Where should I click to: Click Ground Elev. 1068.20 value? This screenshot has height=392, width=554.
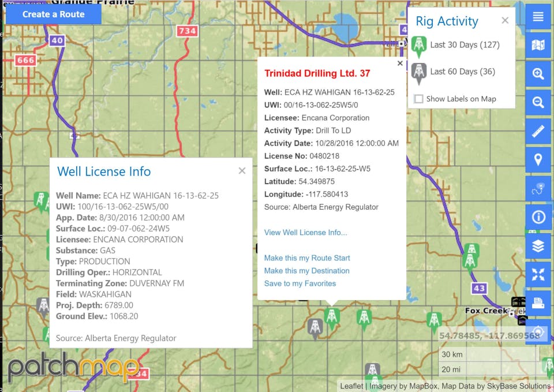[124, 316]
